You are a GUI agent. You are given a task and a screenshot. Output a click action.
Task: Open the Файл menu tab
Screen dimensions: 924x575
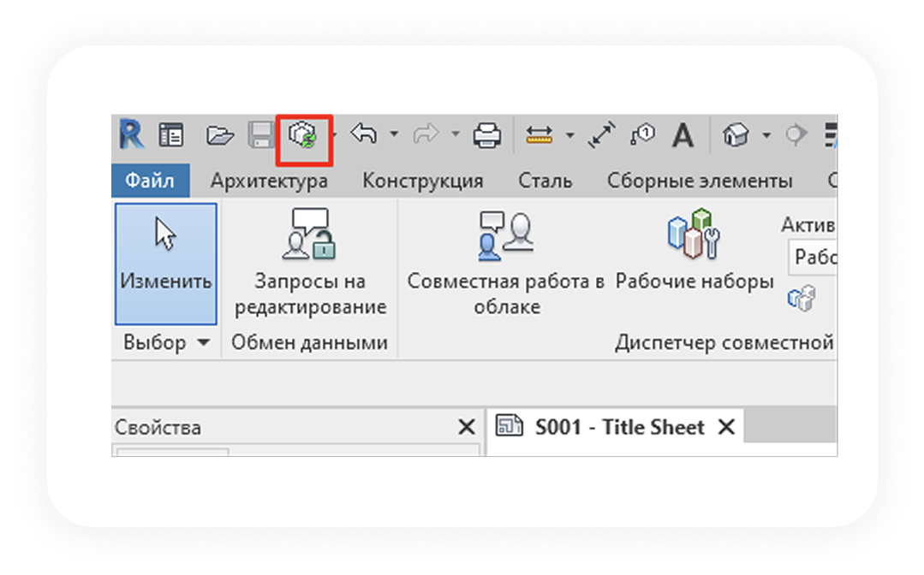click(x=149, y=181)
